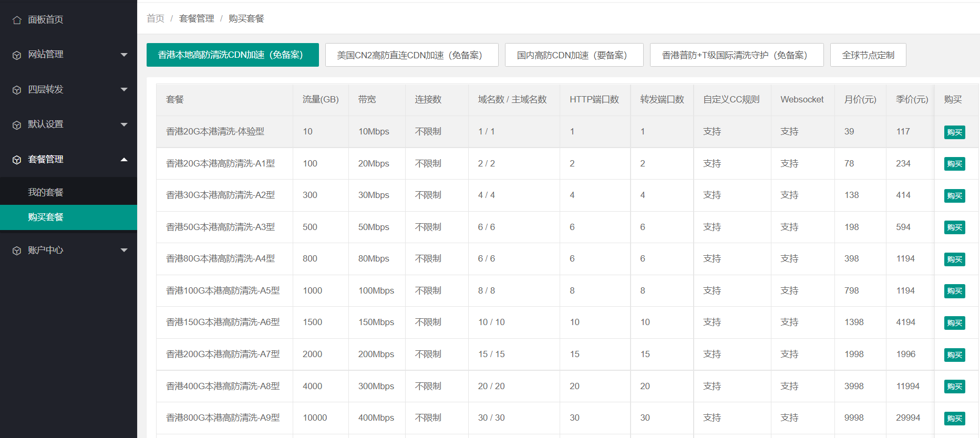
Task: Select the 香港100G本港高防清洗-A5型 package name
Action: [223, 290]
